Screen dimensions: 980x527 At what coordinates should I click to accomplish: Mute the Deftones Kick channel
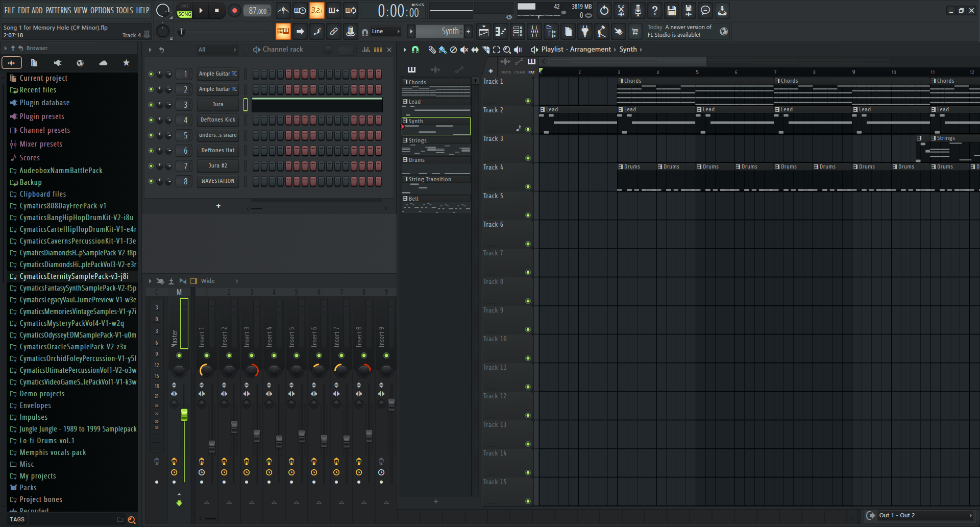coord(151,120)
